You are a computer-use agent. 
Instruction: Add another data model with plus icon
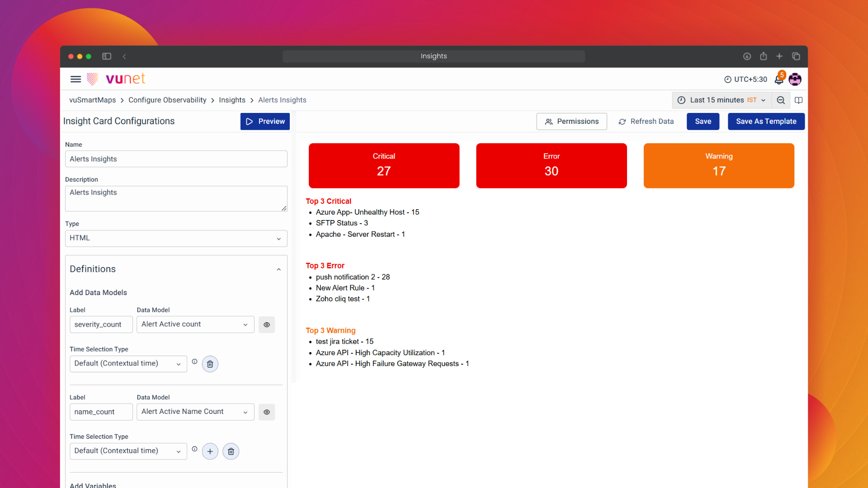210,451
